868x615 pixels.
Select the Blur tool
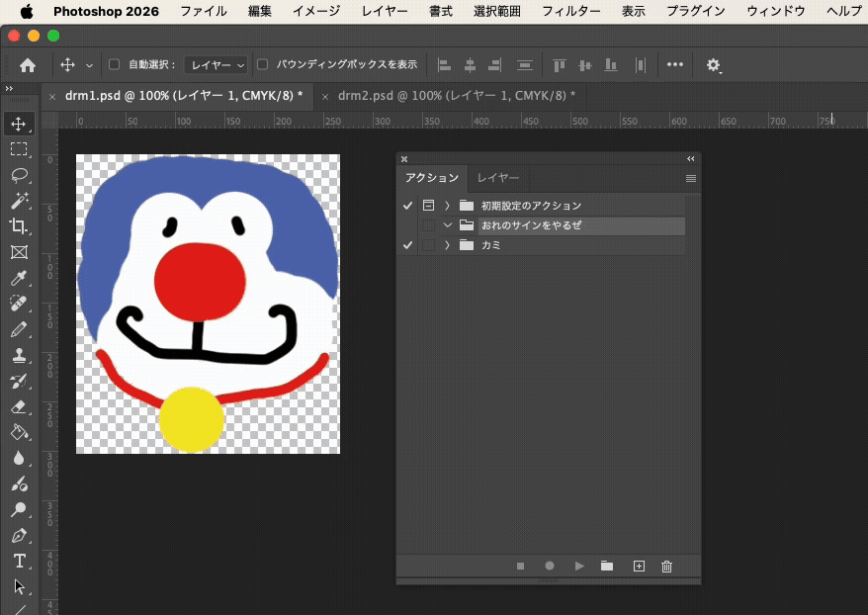[x=19, y=458]
